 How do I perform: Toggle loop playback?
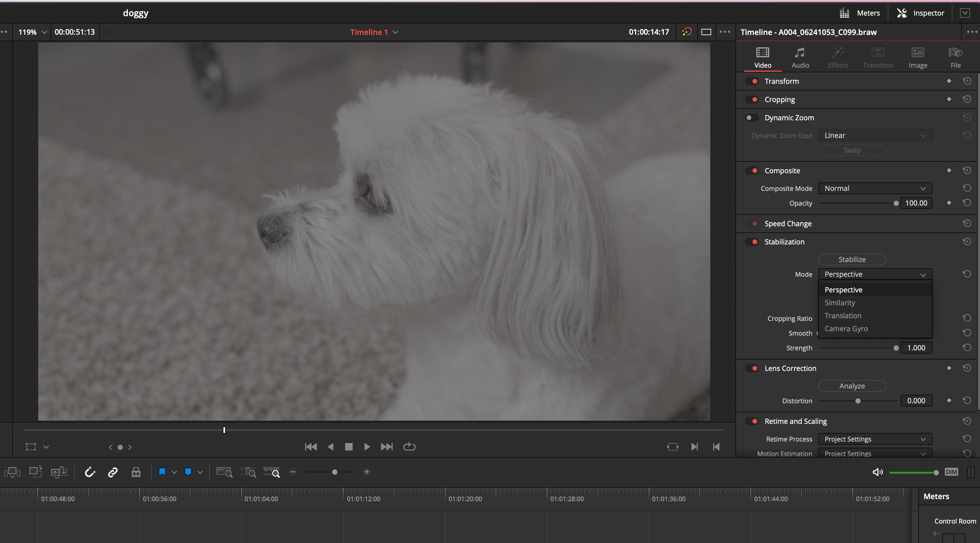point(409,447)
